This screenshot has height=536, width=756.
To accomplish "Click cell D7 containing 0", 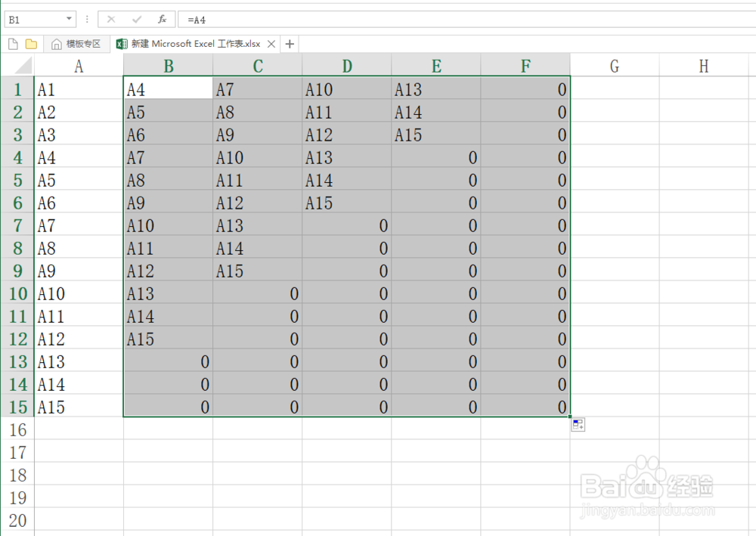I will click(347, 225).
